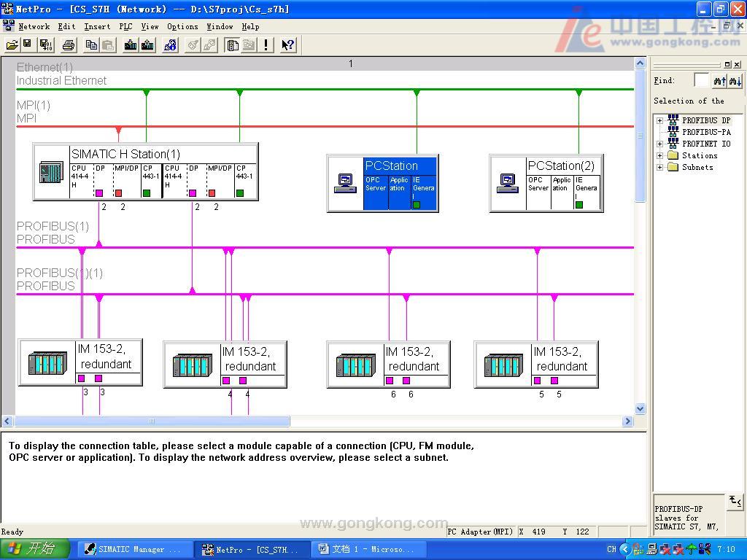The image size is (747, 560).
Task: Expand the Subnets catalog folder
Action: click(x=659, y=167)
